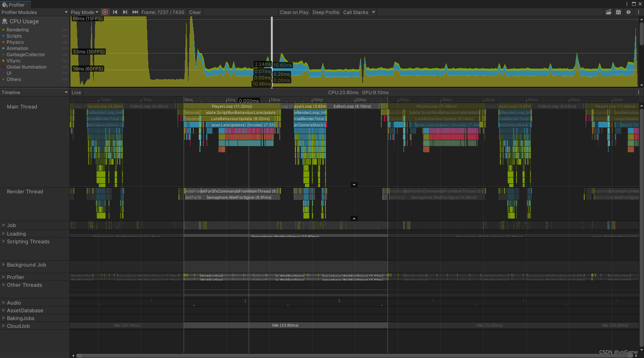Toggle Animation category visibility

(x=3, y=48)
